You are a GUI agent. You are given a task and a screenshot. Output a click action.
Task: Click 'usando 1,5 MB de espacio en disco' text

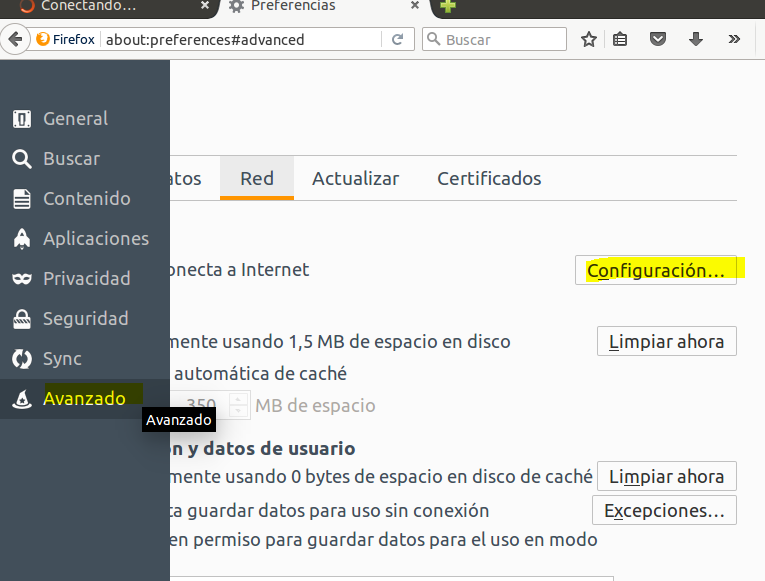366,341
